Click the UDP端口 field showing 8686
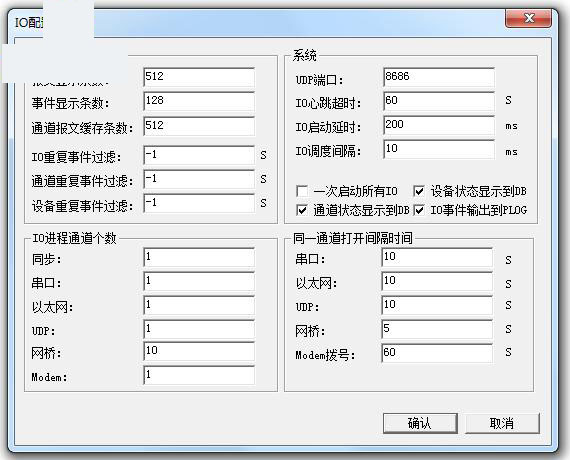Viewport: 570px width, 460px height. (439, 77)
